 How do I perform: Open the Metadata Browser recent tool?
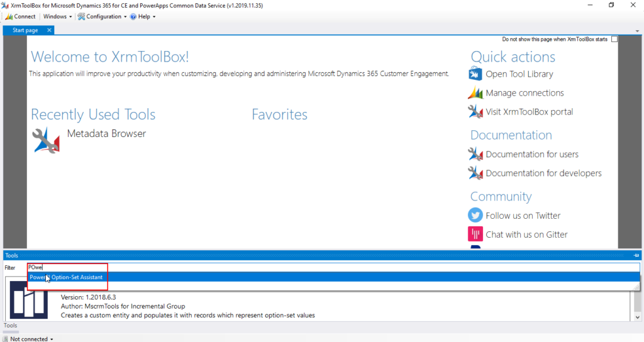click(106, 133)
